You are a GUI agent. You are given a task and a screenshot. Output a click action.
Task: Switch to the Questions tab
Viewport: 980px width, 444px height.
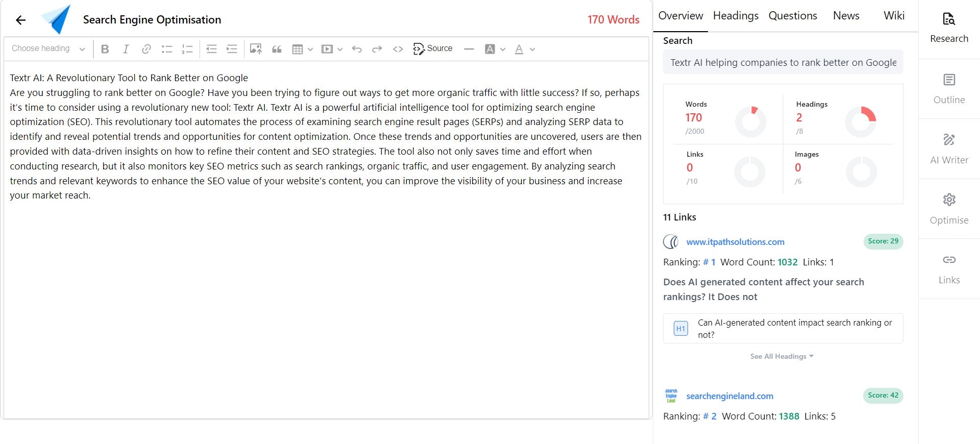[793, 16]
